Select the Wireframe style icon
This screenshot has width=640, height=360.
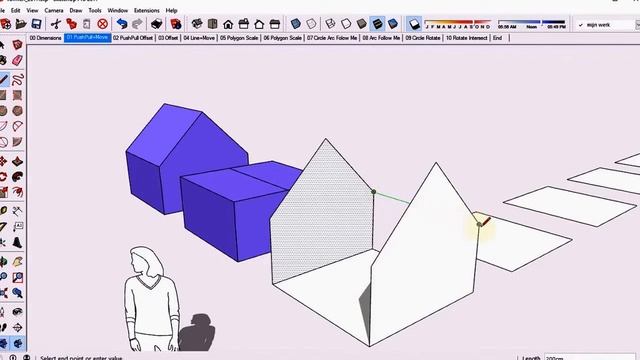coord(330,24)
